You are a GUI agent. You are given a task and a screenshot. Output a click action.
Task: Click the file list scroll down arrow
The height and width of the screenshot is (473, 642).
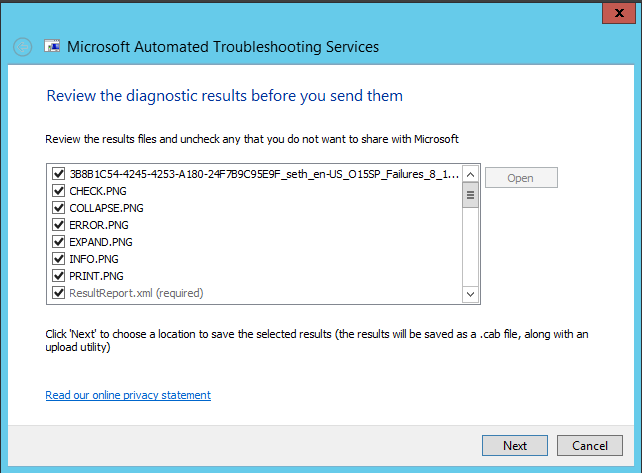tap(470, 294)
